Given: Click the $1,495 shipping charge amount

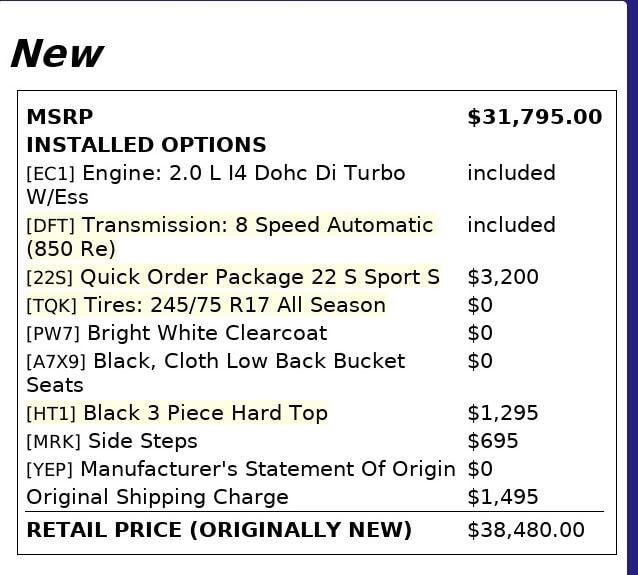Looking at the screenshot, I should 503,497.
